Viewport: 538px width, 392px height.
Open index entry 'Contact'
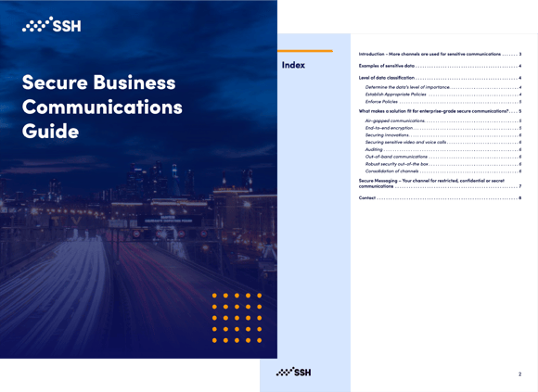point(441,198)
